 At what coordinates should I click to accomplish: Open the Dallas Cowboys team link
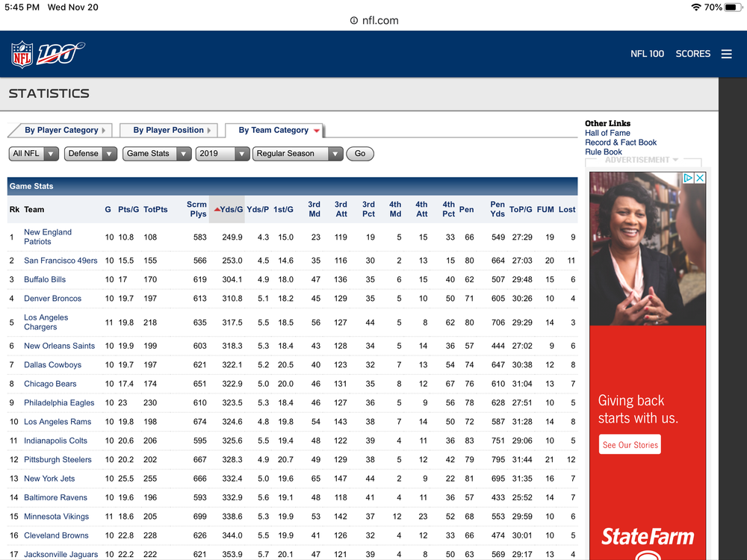click(x=52, y=365)
